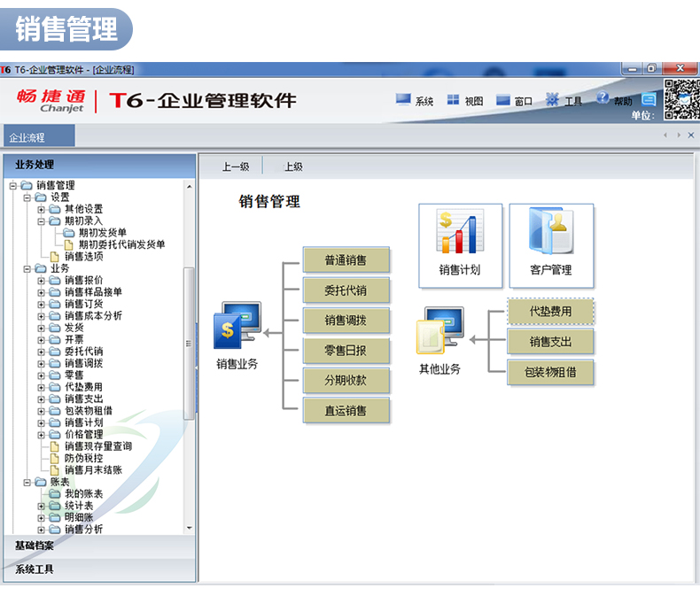Image resolution: width=700 pixels, height=596 pixels.
Task: Select 销售分析 folder
Action: tap(84, 529)
